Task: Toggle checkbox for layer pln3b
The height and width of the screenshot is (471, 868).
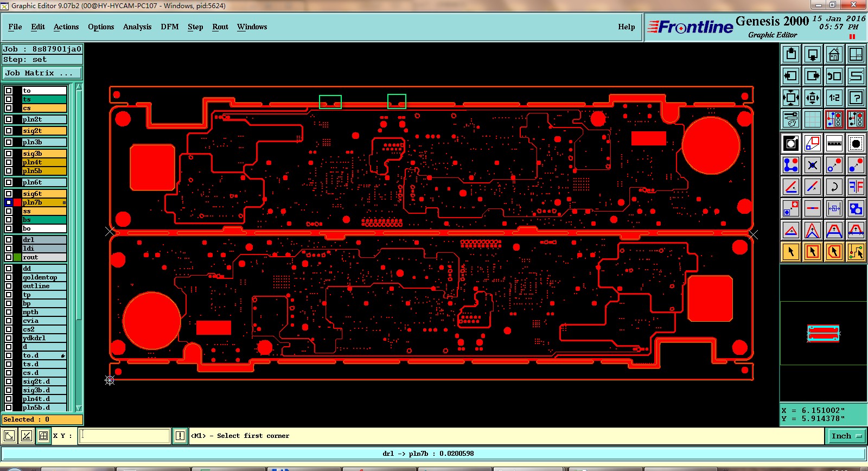Action: [x=9, y=142]
